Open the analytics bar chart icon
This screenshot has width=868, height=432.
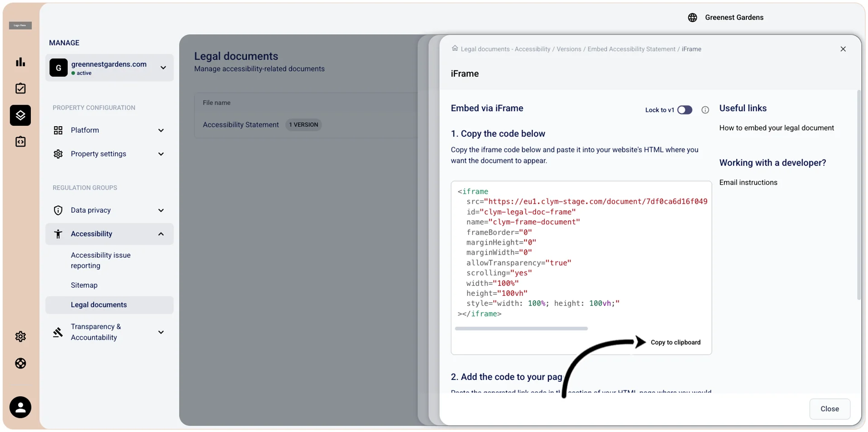[20, 62]
